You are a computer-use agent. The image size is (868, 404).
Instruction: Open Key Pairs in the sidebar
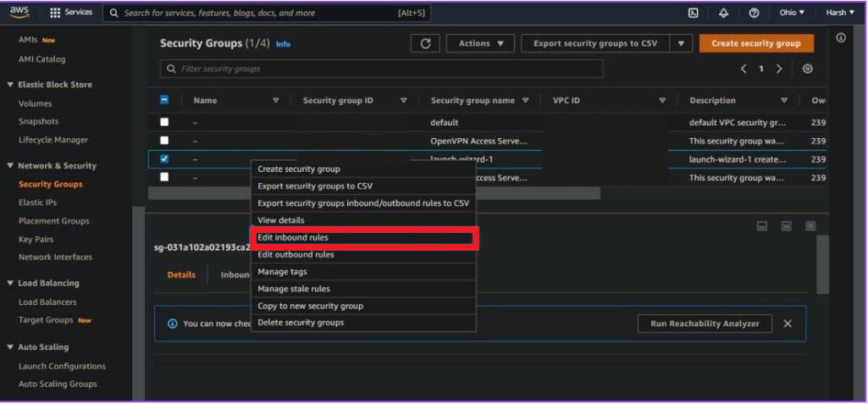36,239
